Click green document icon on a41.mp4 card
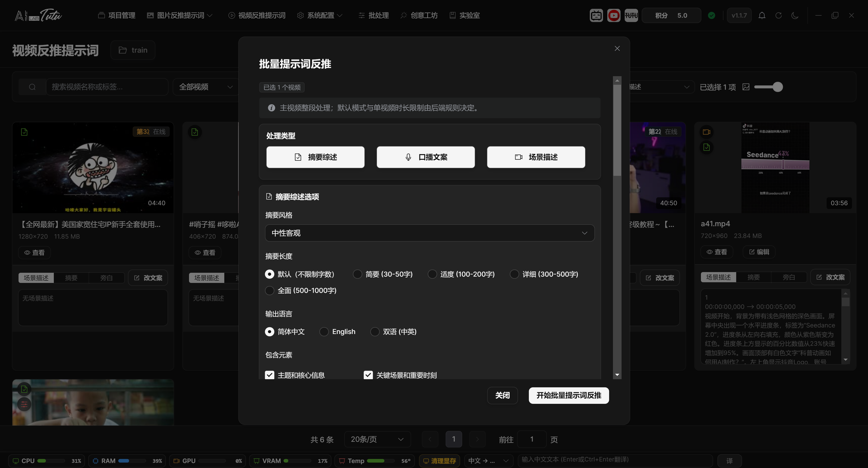Image resolution: width=868 pixels, height=468 pixels. click(x=707, y=147)
